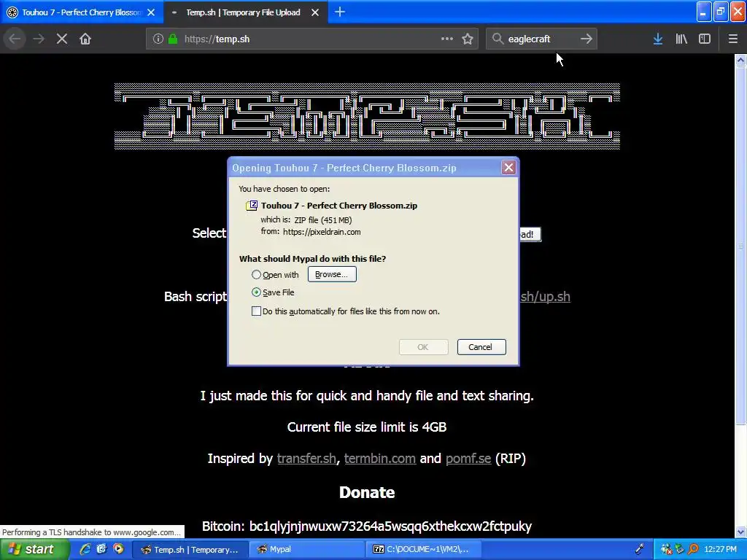Click the green shield tray icon
The width and height of the screenshot is (747, 560).
tap(680, 550)
